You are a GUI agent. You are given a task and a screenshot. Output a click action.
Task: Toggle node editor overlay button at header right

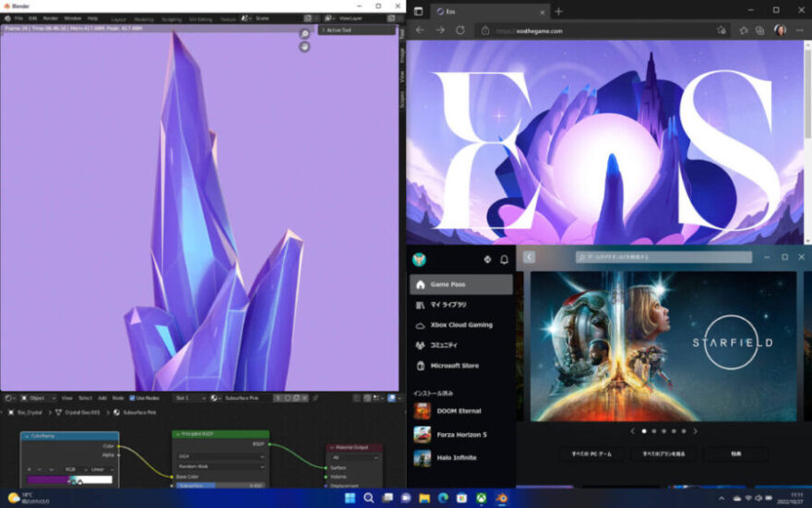(394, 398)
